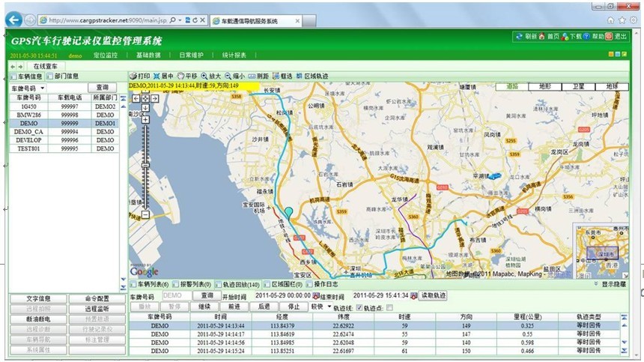644x362 pixels.
Task: Click forward arrow left of 在线查车 tab
Action: pos(20,67)
